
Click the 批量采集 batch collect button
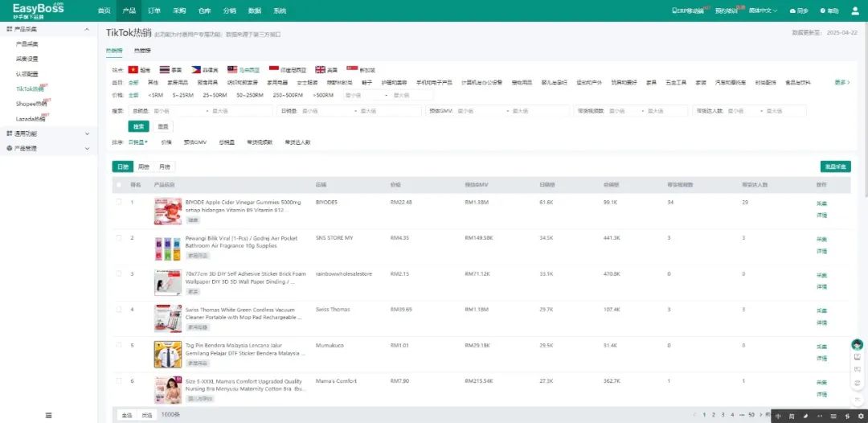coord(835,166)
